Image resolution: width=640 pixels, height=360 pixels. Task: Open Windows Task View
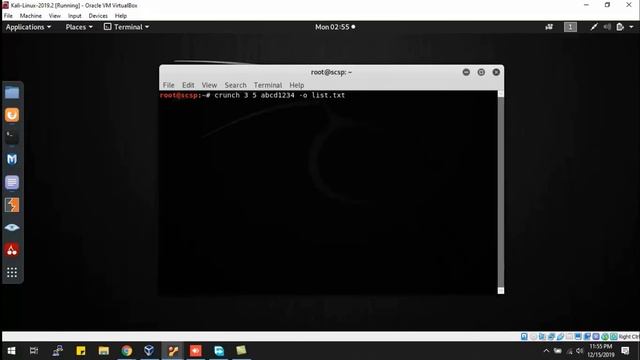point(34,351)
